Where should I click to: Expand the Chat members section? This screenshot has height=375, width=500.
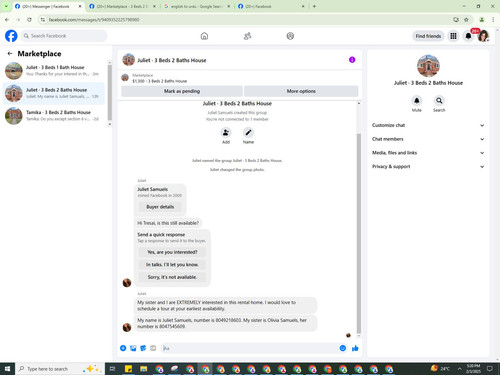pos(428,139)
